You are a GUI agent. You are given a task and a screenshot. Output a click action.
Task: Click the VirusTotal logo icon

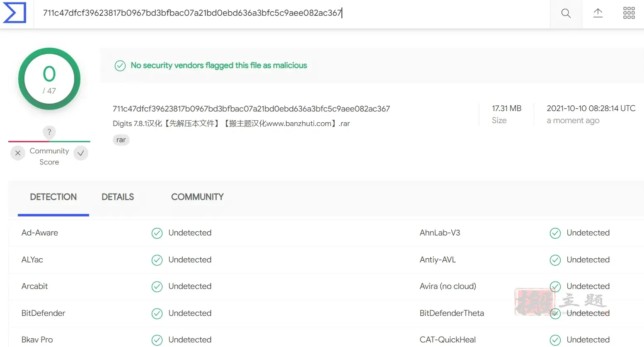click(x=15, y=12)
